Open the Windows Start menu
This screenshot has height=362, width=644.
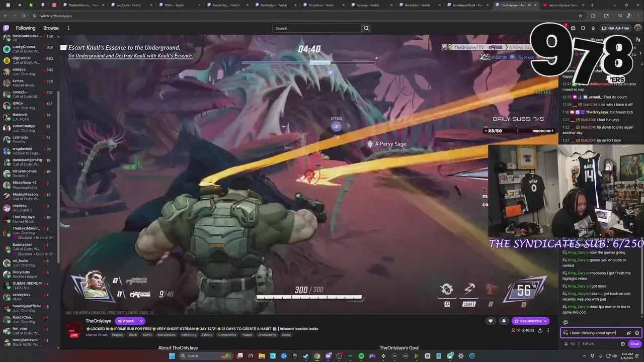pyautogui.click(x=172, y=356)
